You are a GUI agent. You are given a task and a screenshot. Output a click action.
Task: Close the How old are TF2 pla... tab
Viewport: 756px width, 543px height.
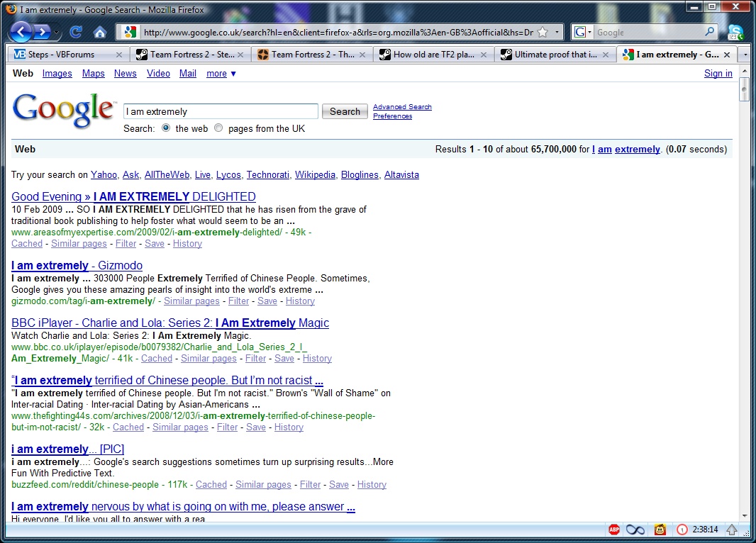coord(484,55)
